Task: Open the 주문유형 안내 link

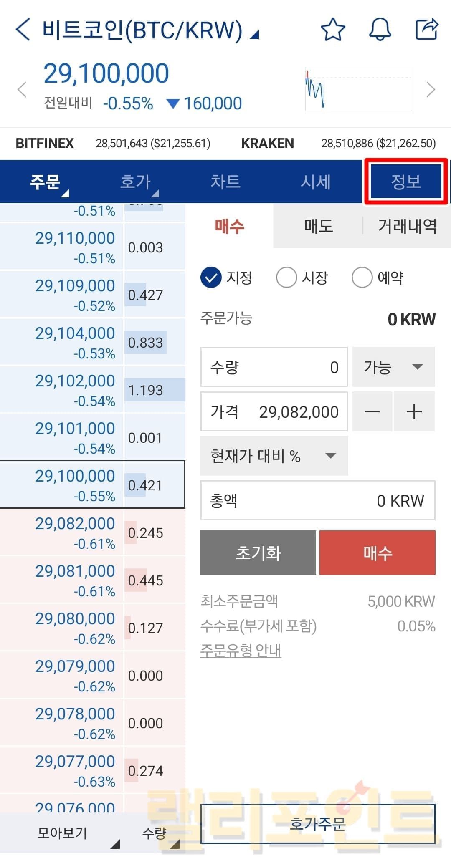Action: pyautogui.click(x=241, y=651)
